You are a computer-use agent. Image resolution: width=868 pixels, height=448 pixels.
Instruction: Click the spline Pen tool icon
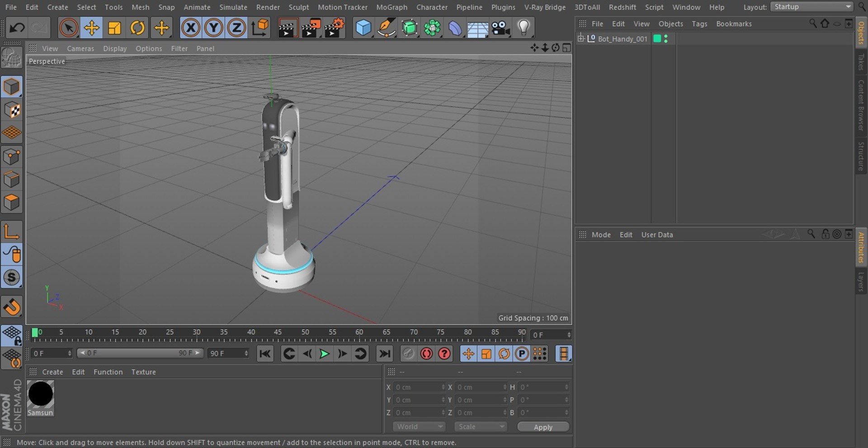[x=387, y=28]
